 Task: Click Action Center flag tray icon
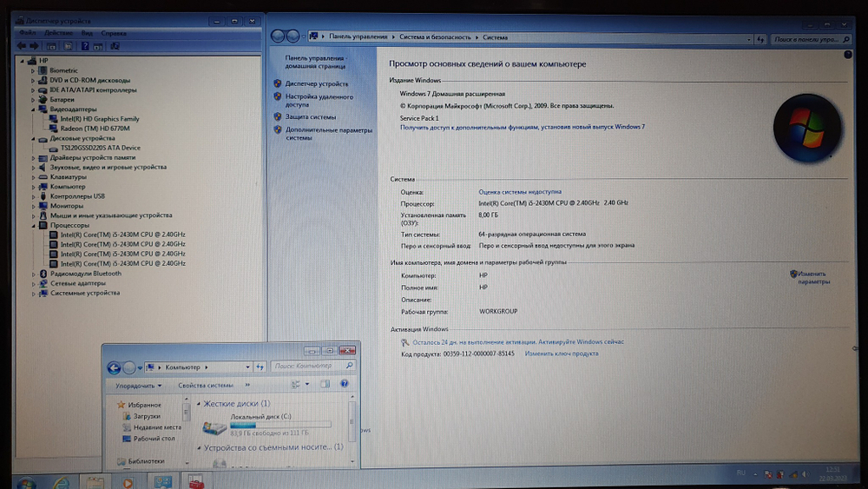(x=768, y=474)
